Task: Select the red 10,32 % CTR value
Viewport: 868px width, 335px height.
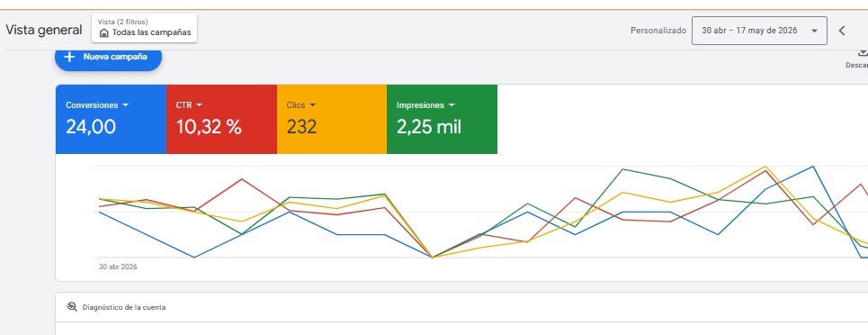Action: click(x=209, y=127)
